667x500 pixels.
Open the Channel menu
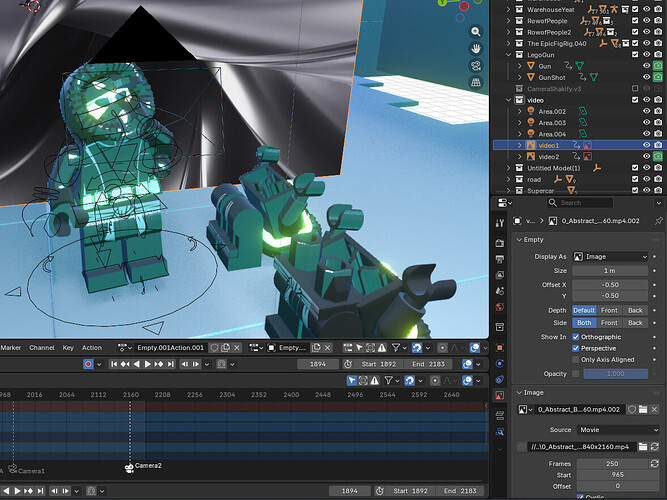click(x=42, y=348)
